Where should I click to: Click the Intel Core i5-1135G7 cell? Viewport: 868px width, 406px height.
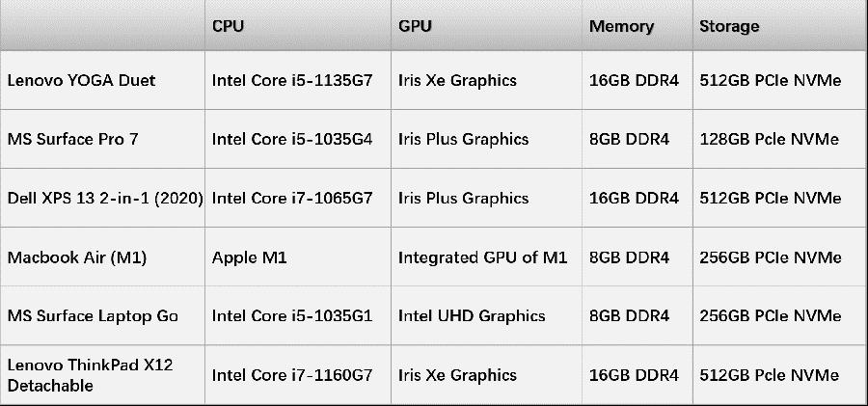292,81
